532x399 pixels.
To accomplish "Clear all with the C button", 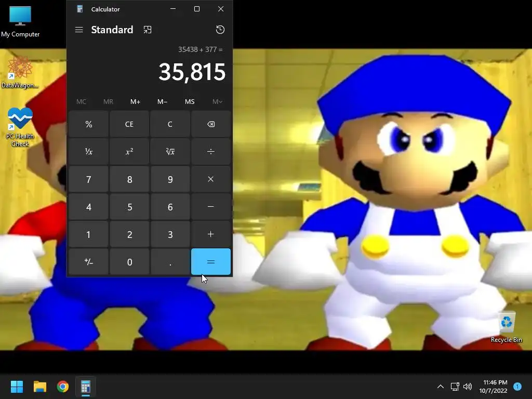I will (170, 124).
